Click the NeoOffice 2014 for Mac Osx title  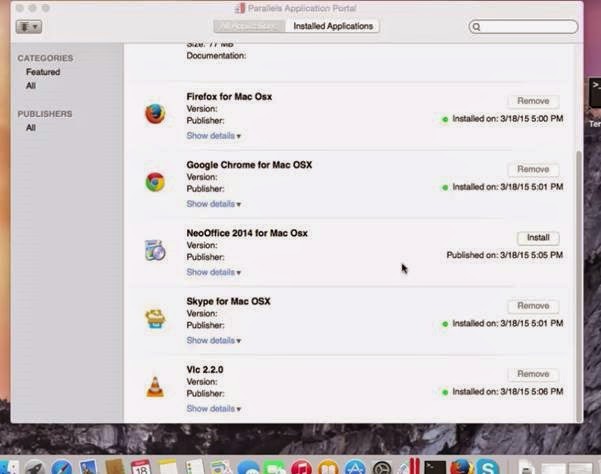(247, 233)
